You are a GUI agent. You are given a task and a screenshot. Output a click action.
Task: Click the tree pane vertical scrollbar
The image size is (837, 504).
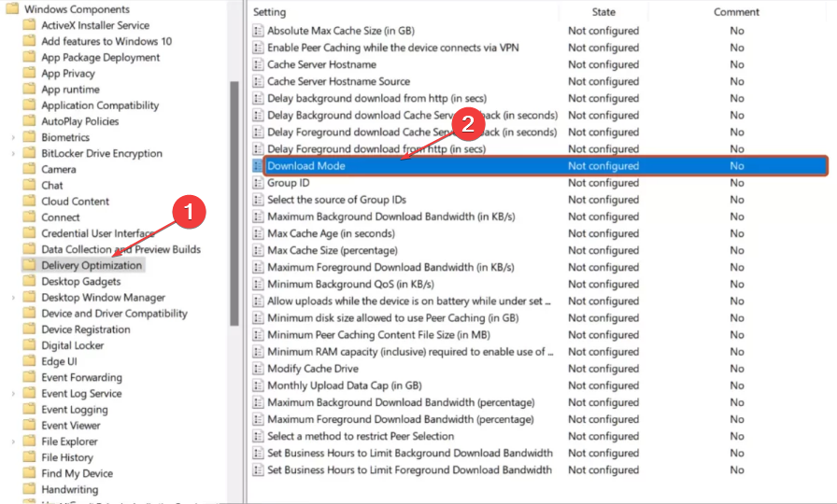coord(234,203)
